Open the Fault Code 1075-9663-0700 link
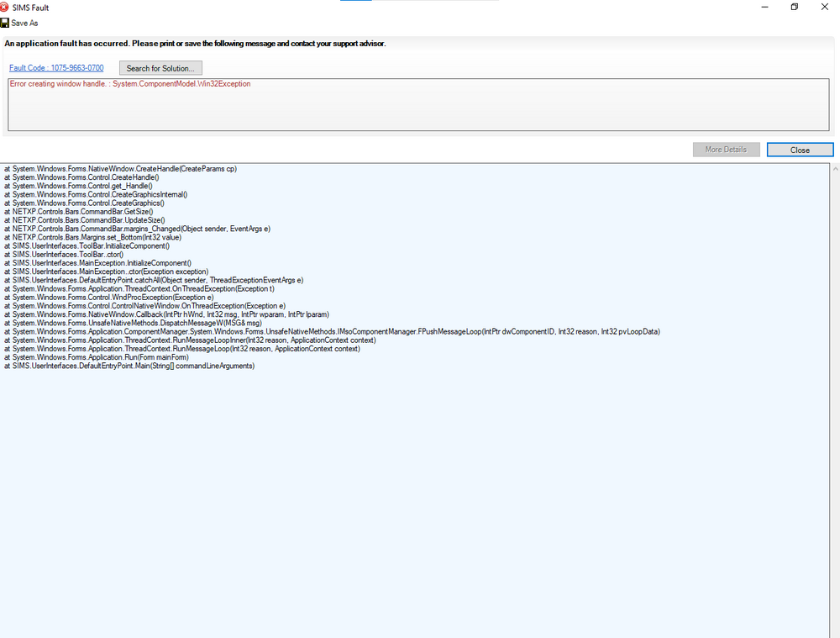The width and height of the screenshot is (840, 638). click(56, 68)
